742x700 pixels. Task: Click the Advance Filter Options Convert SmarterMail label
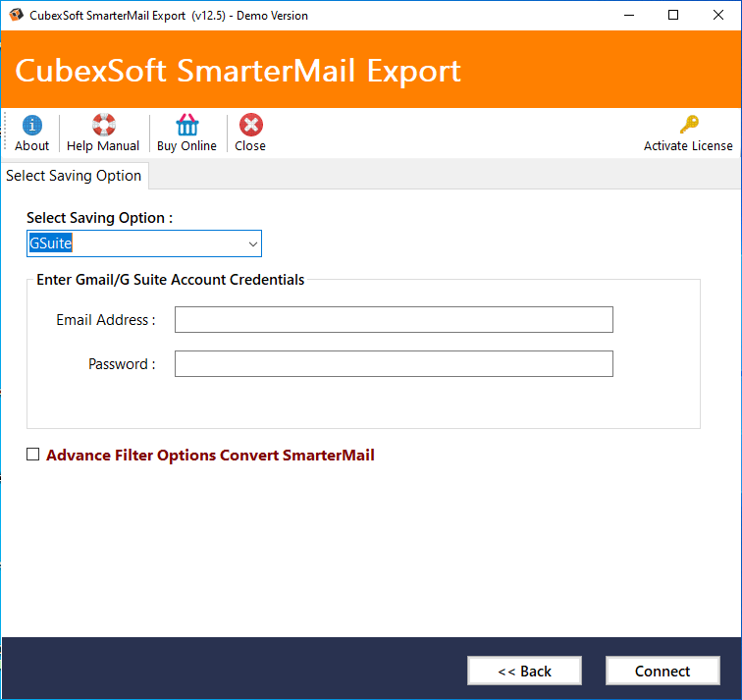(210, 455)
